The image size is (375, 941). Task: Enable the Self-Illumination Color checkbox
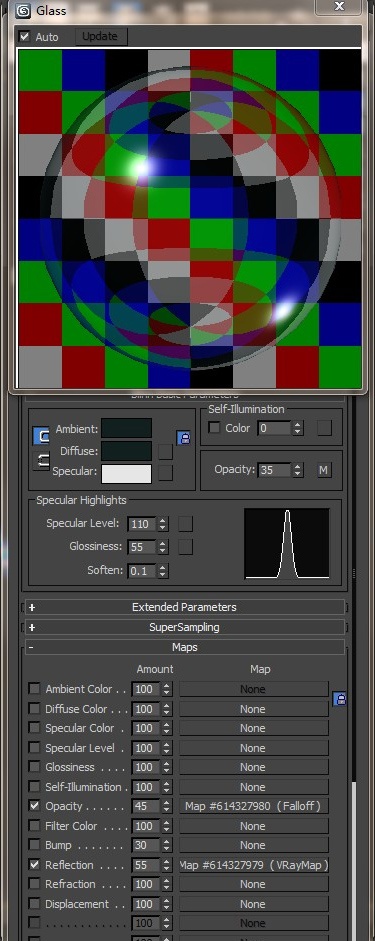(x=214, y=428)
